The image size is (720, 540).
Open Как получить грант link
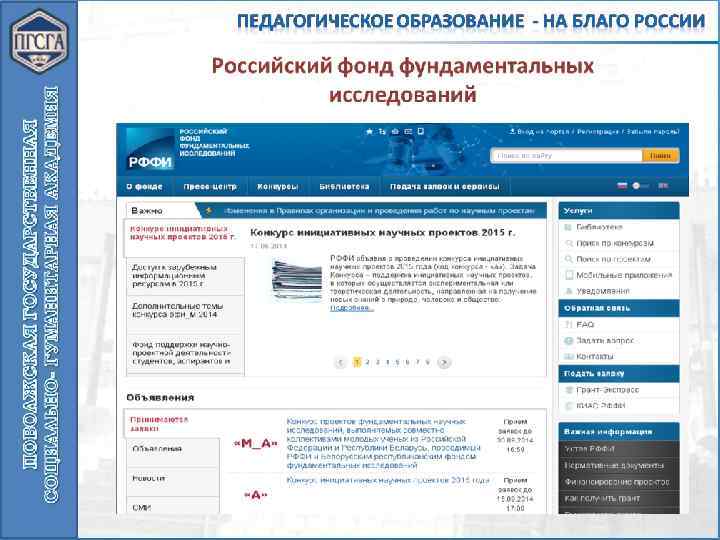(x=602, y=499)
